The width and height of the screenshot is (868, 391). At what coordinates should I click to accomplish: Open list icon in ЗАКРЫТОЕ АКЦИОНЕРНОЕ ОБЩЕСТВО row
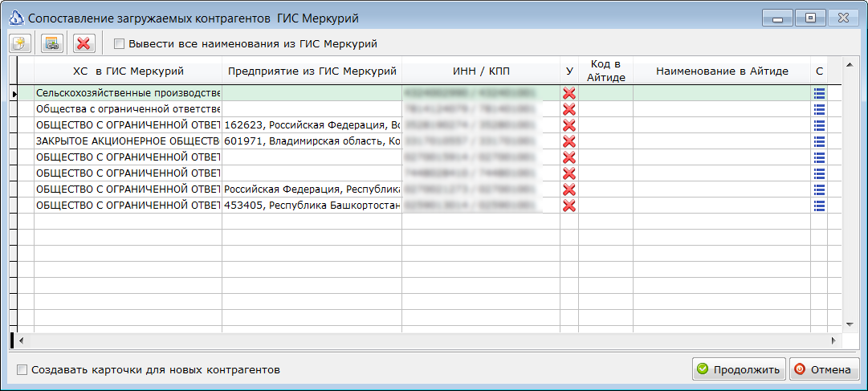click(819, 142)
